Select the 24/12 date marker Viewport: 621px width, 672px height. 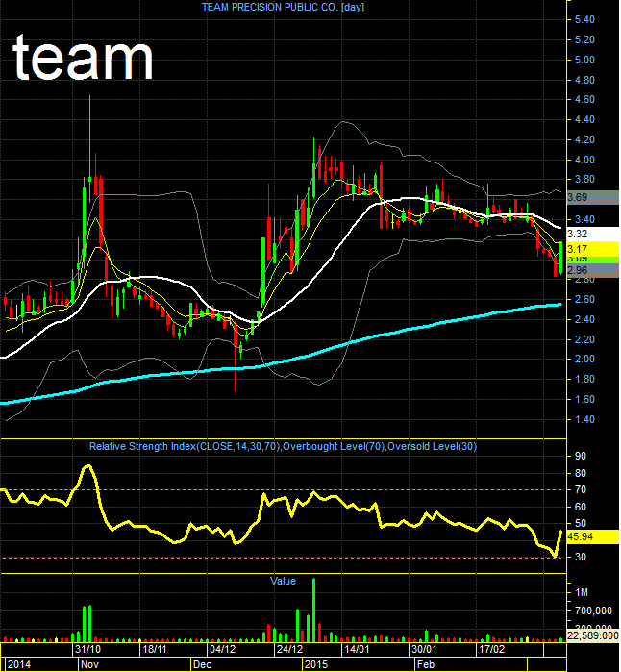[289, 649]
